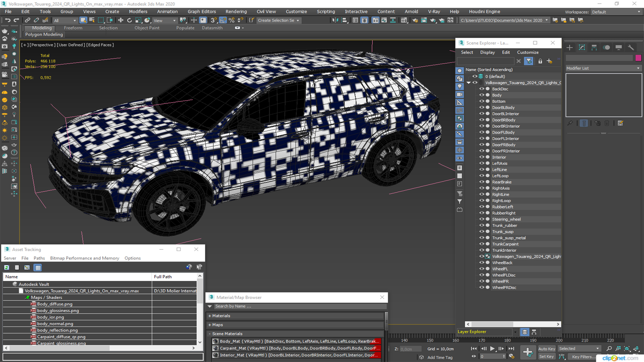
Task: Click the Refresh icon in Asset Tracking
Action: (7, 267)
